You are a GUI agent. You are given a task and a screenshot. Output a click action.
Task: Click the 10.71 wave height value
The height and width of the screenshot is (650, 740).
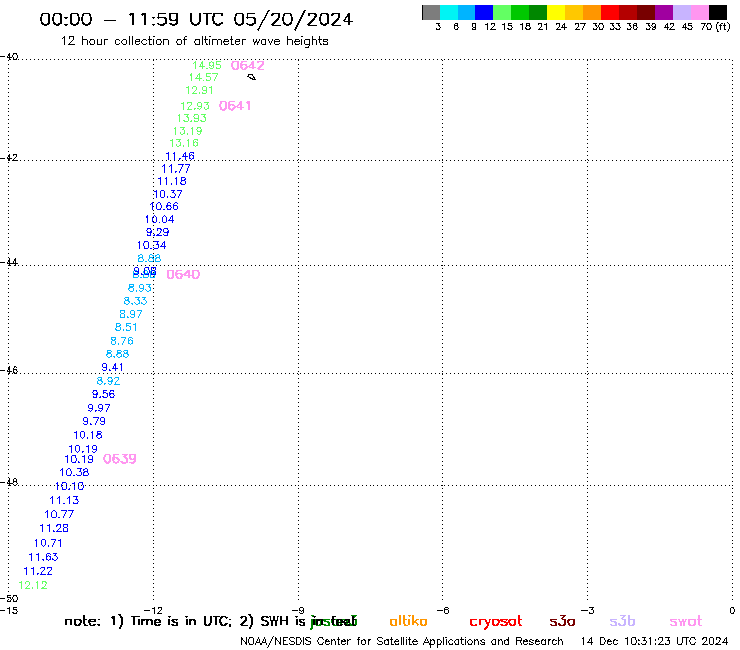(48, 543)
